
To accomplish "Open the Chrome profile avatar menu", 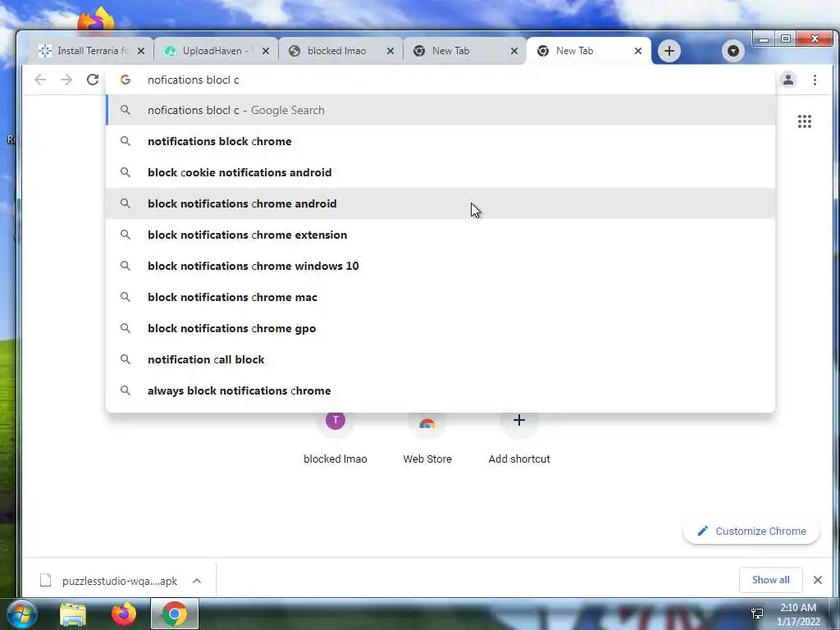I will pyautogui.click(x=788, y=80).
